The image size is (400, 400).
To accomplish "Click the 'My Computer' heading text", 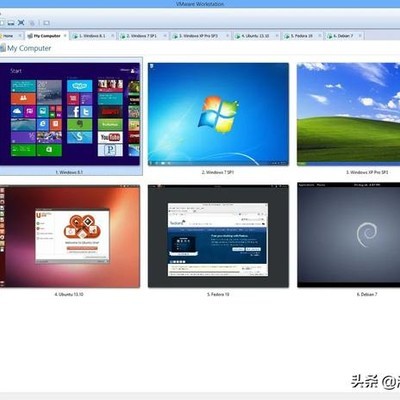I will tap(29, 48).
